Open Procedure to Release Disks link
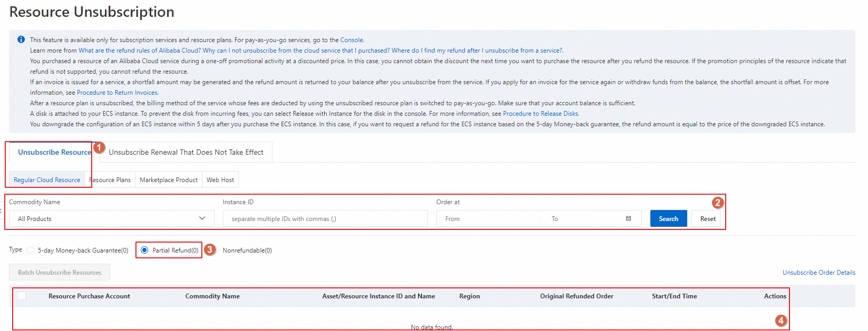Screen dimensions: 868x331 click(541, 114)
